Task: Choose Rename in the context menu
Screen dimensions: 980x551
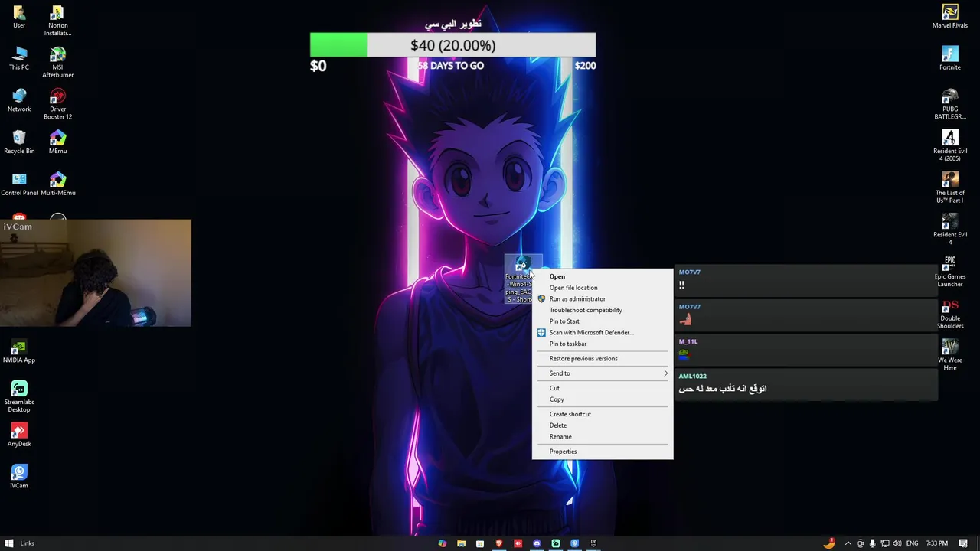Action: pyautogui.click(x=603, y=436)
